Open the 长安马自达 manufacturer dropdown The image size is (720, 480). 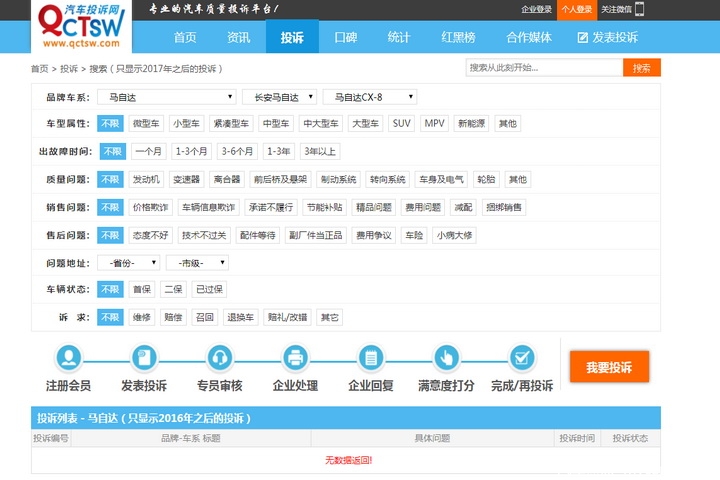click(x=280, y=97)
